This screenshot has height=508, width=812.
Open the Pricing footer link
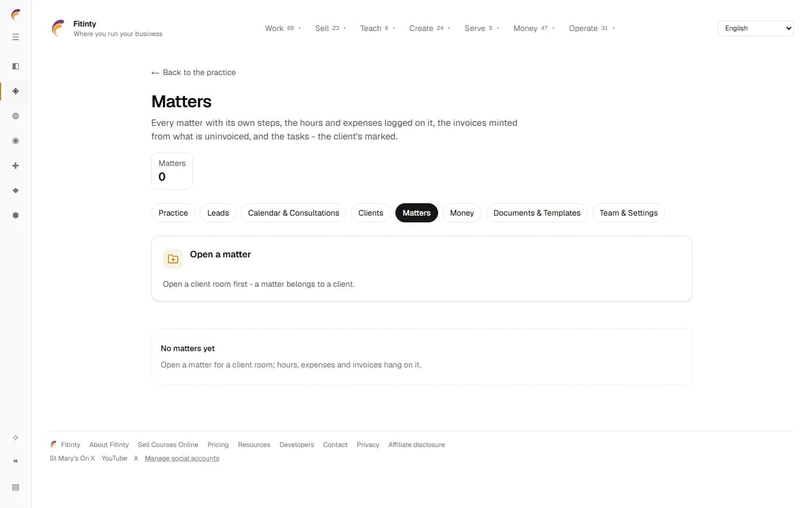pos(218,445)
